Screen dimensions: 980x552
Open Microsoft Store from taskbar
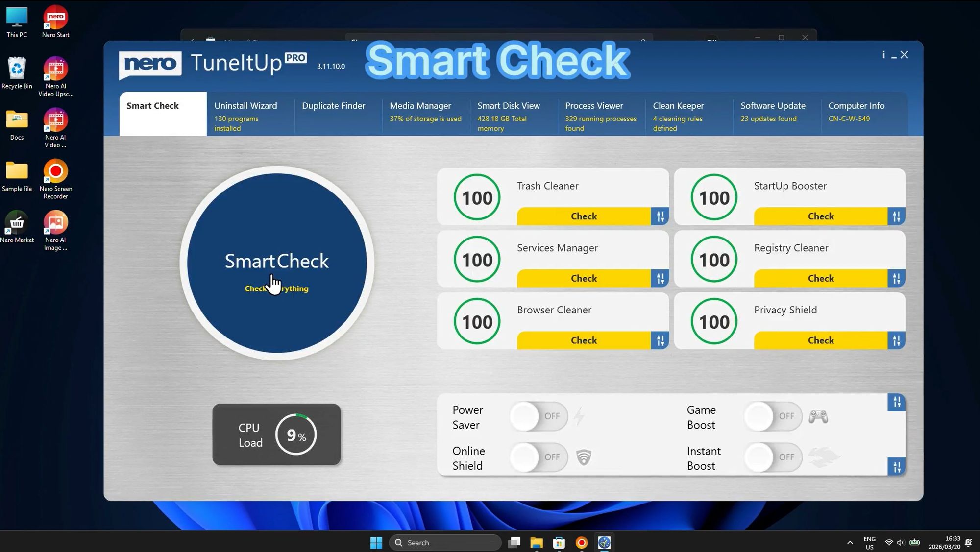559,542
